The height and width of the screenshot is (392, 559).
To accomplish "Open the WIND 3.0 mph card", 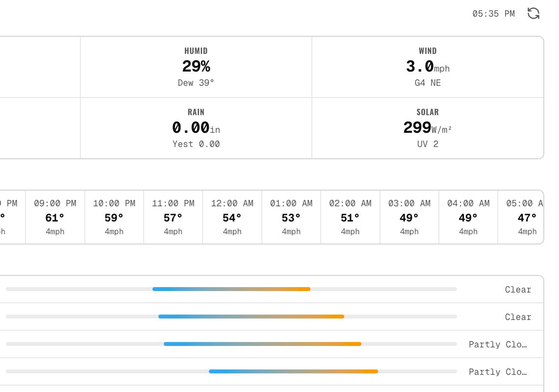I will (x=428, y=67).
